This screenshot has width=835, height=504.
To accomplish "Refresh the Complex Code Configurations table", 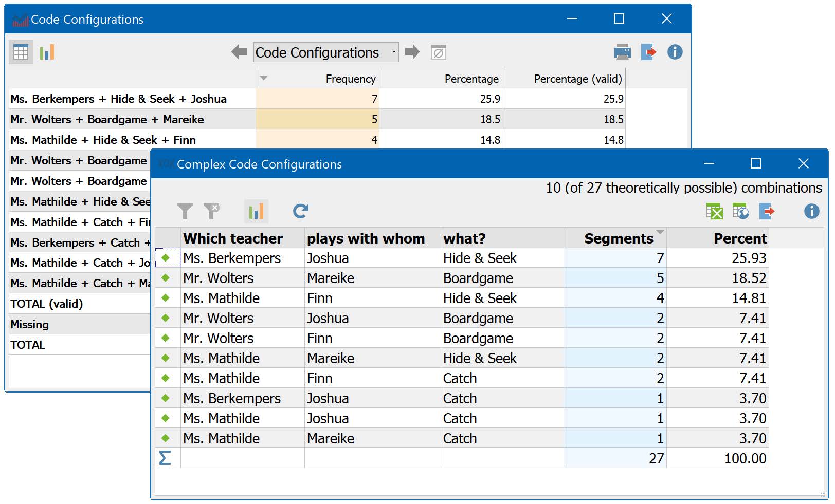I will (x=301, y=211).
